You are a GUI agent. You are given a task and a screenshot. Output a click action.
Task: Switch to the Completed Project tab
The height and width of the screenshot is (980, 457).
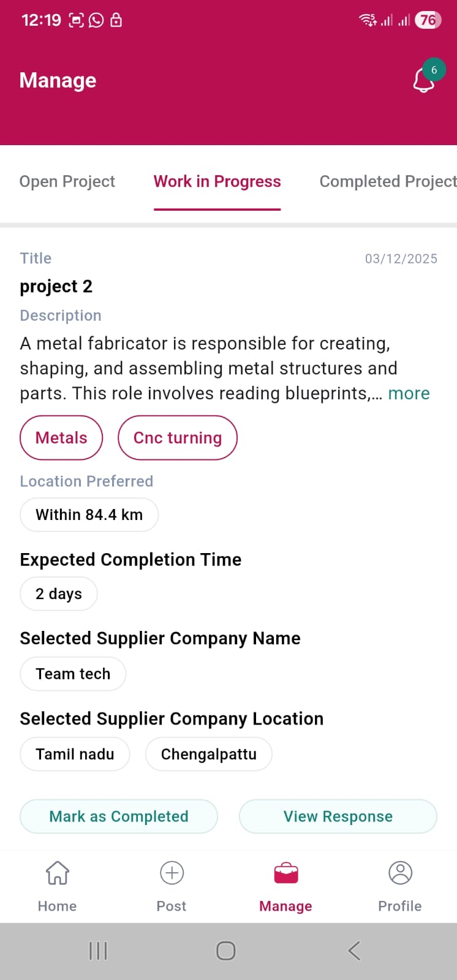[387, 181]
